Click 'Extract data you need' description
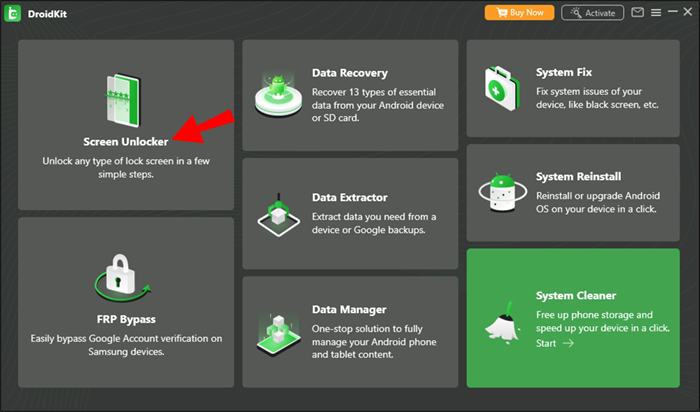Image resolution: width=700 pixels, height=412 pixels. click(374, 223)
